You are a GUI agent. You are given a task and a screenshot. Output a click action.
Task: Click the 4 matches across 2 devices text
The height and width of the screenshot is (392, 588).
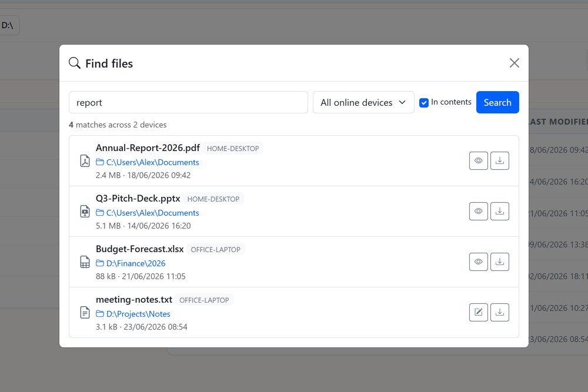(x=118, y=125)
